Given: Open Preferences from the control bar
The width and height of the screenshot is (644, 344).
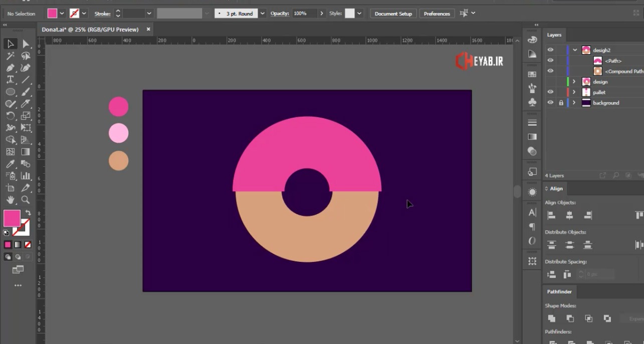Looking at the screenshot, I should pyautogui.click(x=437, y=14).
